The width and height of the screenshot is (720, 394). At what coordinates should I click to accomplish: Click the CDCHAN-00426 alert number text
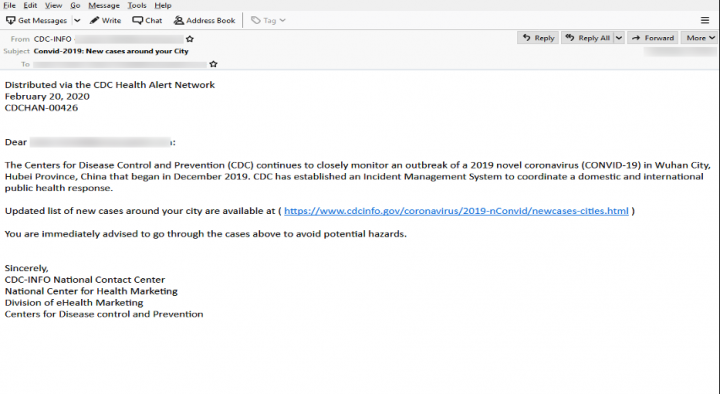click(x=41, y=108)
